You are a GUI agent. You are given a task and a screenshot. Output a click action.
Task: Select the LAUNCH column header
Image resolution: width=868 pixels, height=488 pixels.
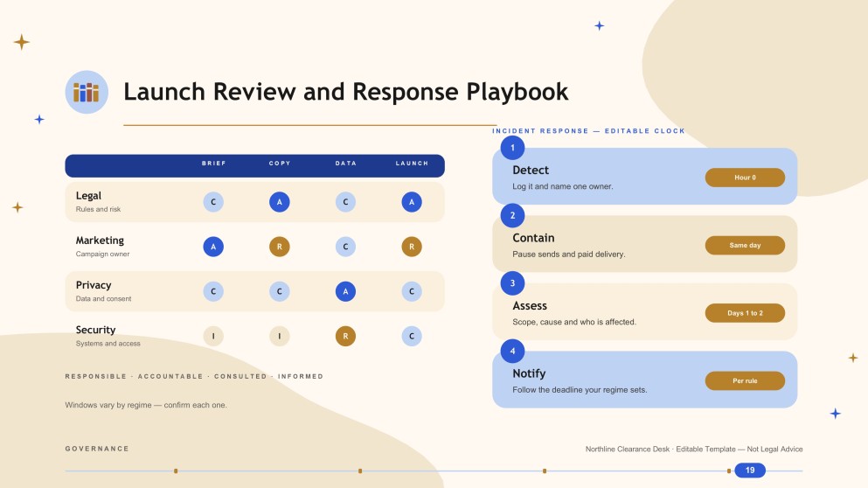(x=412, y=164)
